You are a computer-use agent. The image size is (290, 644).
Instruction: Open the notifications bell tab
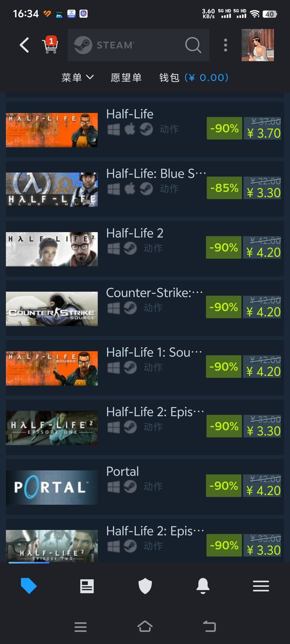point(203,586)
